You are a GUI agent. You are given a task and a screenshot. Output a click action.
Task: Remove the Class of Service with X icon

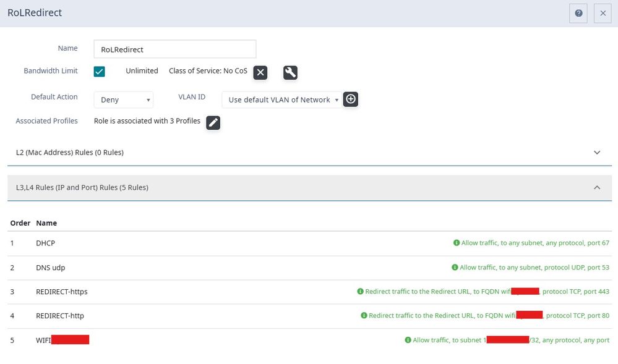[x=260, y=72]
